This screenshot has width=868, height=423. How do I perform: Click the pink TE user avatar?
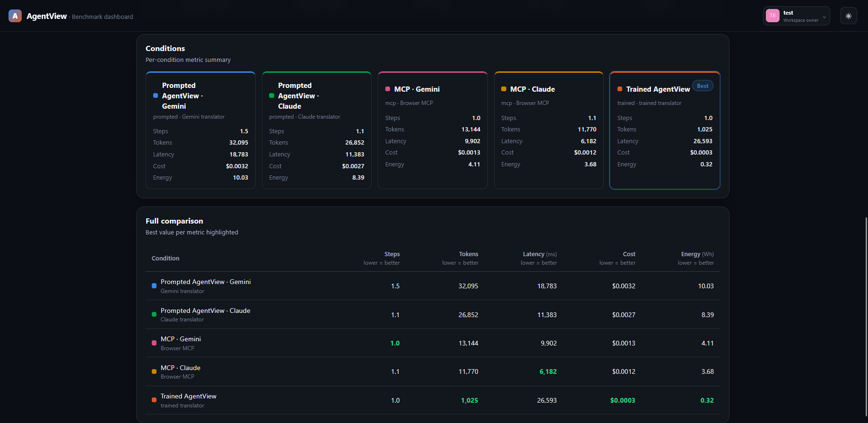[773, 16]
